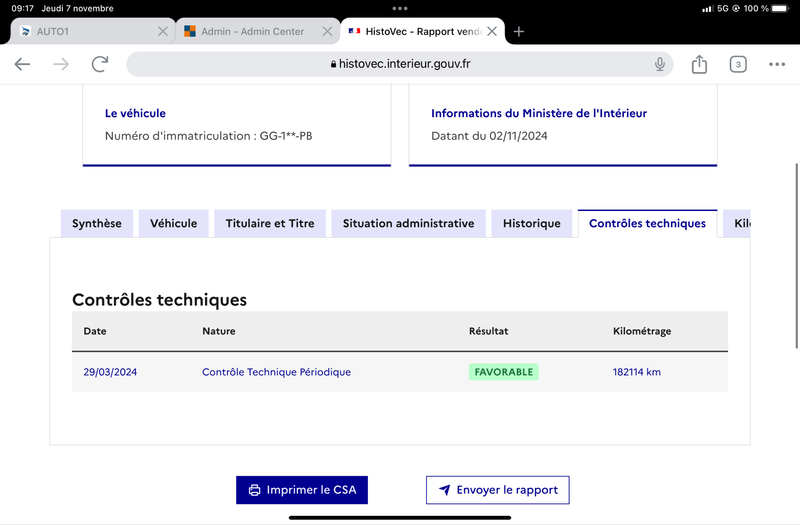Close the HistoVec tab
The width and height of the screenshot is (800, 525).
tap(492, 32)
